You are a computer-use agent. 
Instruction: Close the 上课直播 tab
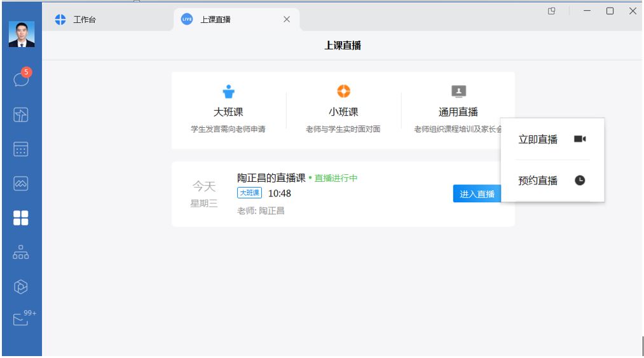pyautogui.click(x=286, y=20)
